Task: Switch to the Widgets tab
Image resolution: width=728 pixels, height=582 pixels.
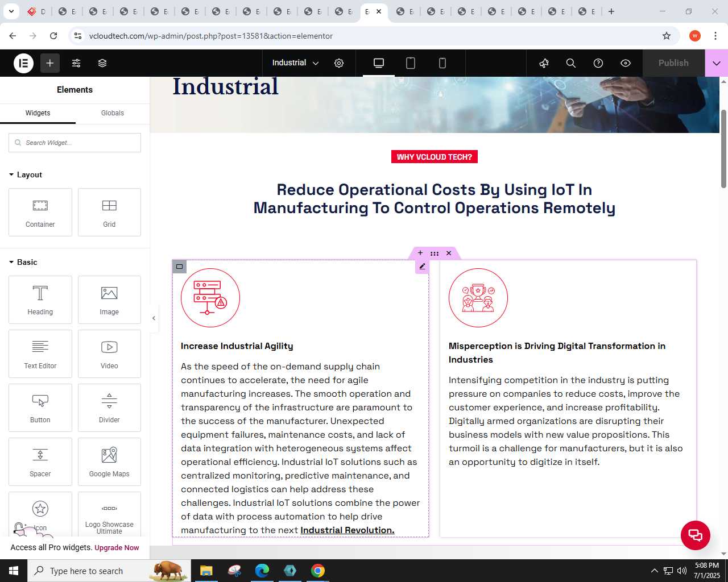Action: tap(38, 113)
